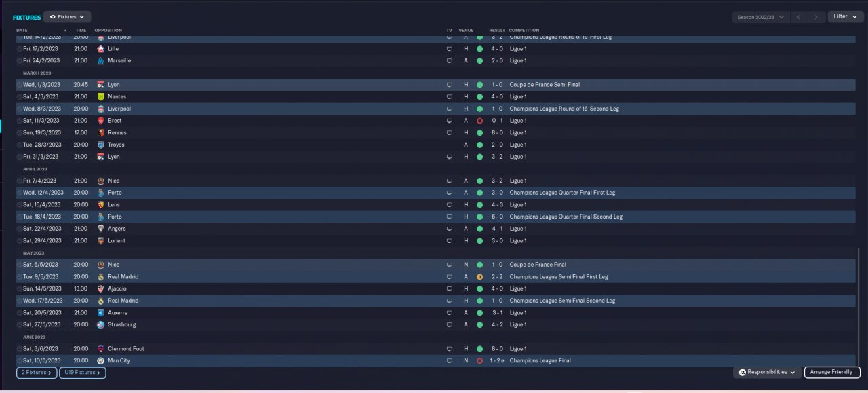868x393 pixels.
Task: Open the Season 2022/23 dropdown
Action: point(761,17)
